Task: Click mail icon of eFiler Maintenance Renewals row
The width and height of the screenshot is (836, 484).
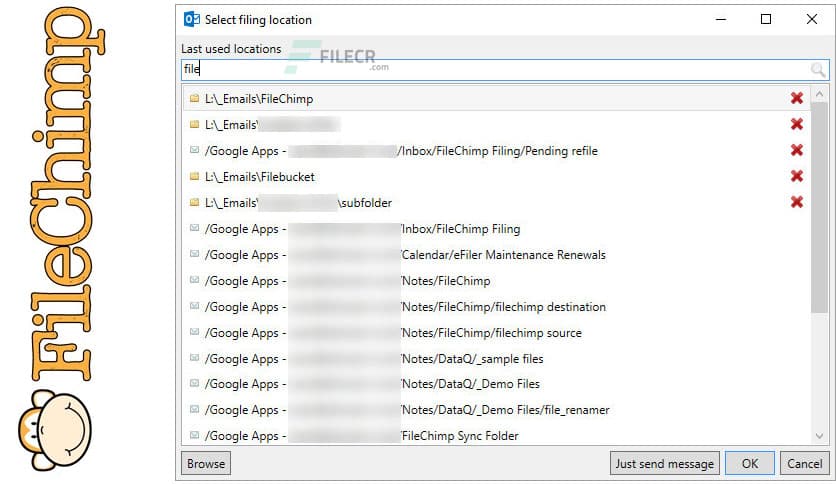Action: click(x=195, y=254)
